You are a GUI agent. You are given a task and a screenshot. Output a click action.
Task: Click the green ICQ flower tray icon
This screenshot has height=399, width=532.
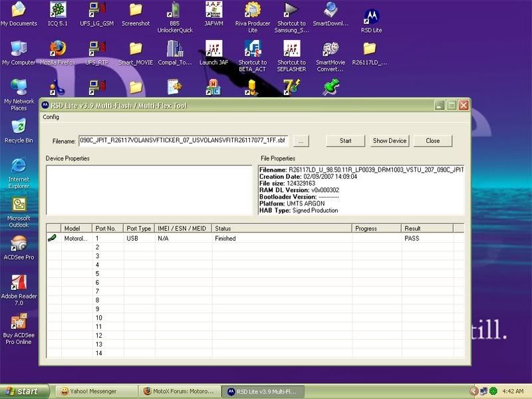tap(493, 391)
